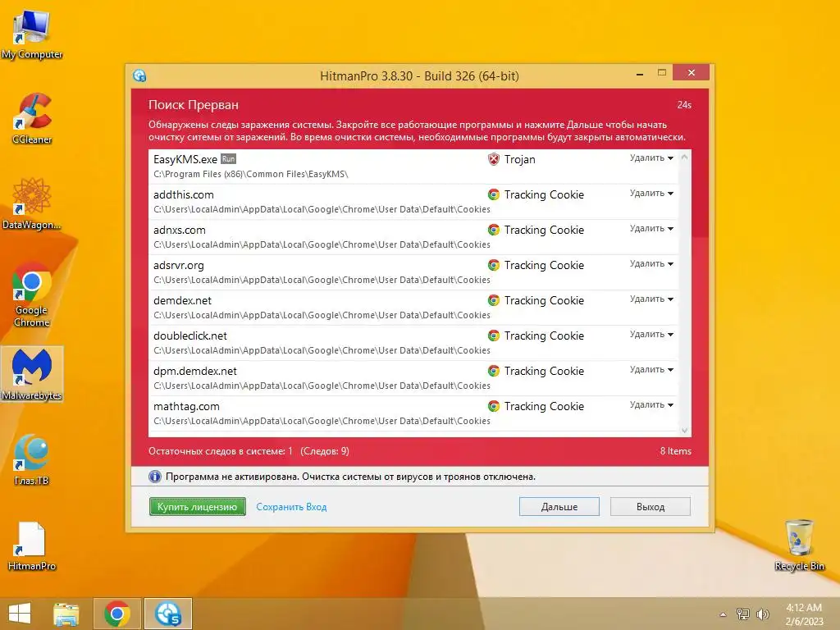Open the Удалить dropdown for adnxs.com
Screen dimensions: 840x630
click(x=651, y=229)
